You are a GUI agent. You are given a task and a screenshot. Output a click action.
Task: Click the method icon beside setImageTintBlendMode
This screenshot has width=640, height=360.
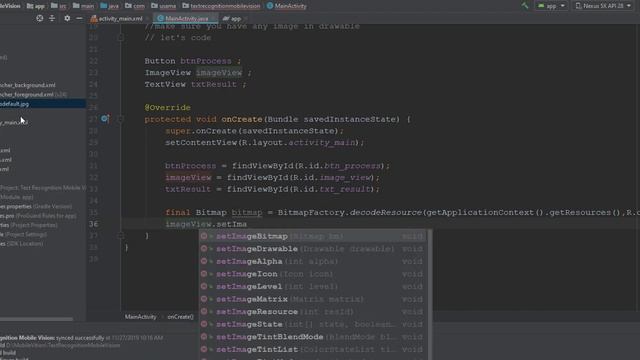204,337
